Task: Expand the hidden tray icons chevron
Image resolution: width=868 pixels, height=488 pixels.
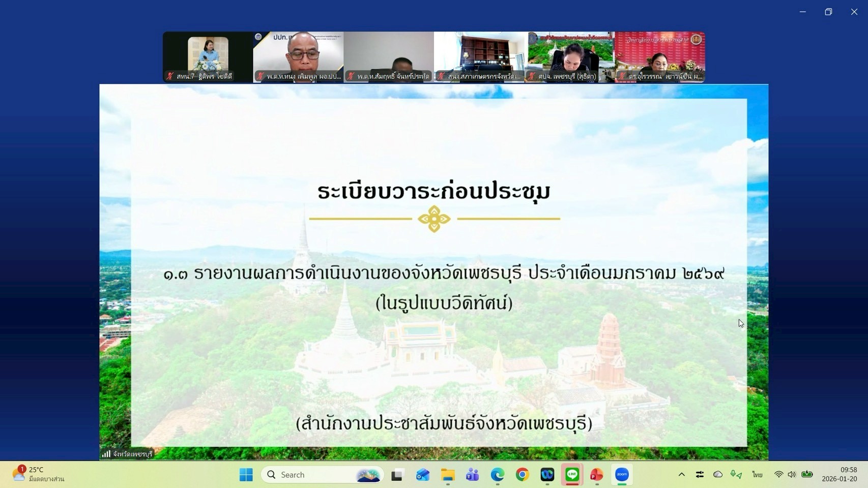Action: pos(681,475)
